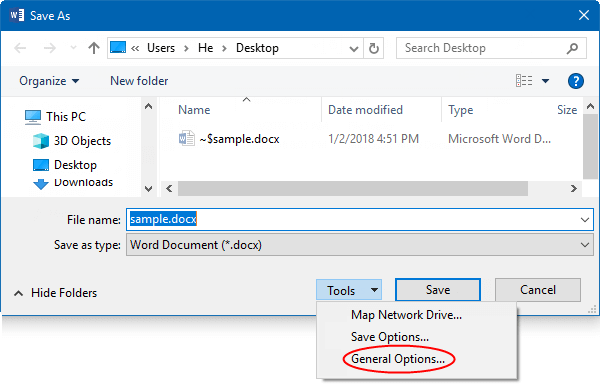Click the ~$sample.docx Word file icon

tap(186, 138)
